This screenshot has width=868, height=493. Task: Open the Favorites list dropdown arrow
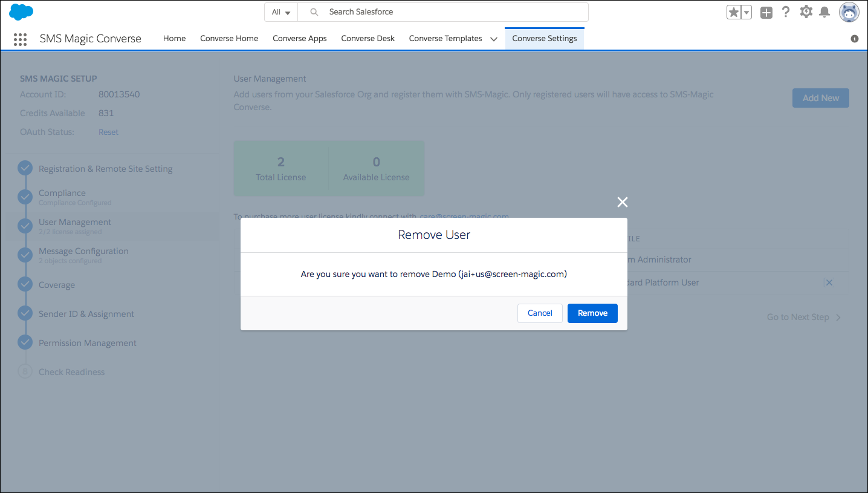pos(747,12)
